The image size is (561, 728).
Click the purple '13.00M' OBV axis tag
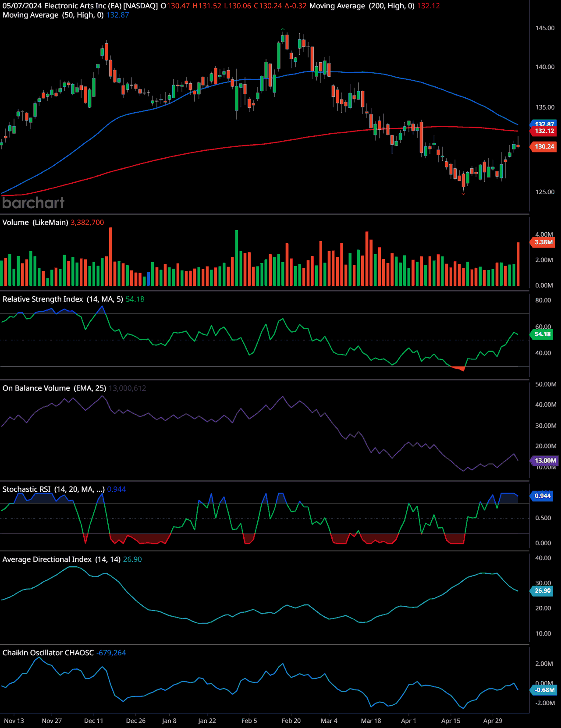tap(545, 461)
